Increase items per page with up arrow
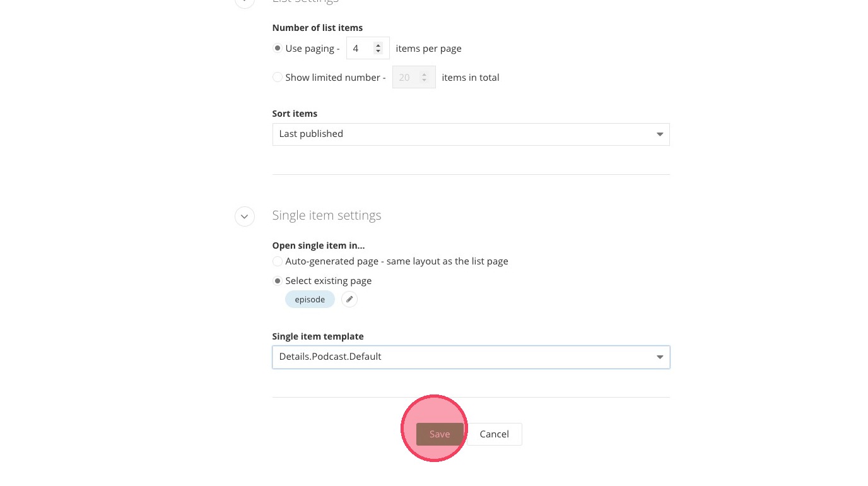Screen dimensions: 868x486 (x=378, y=45)
